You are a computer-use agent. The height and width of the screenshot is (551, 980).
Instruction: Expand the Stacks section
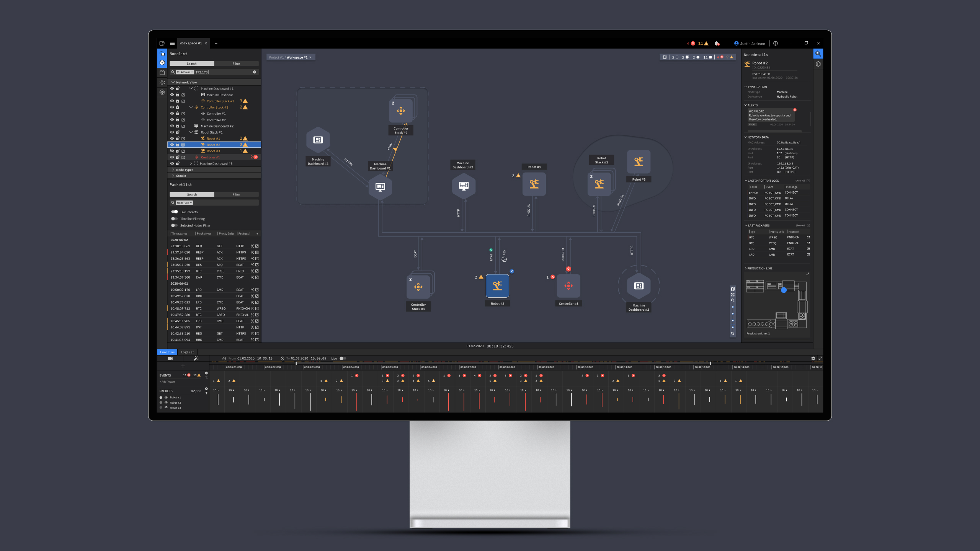click(x=173, y=176)
